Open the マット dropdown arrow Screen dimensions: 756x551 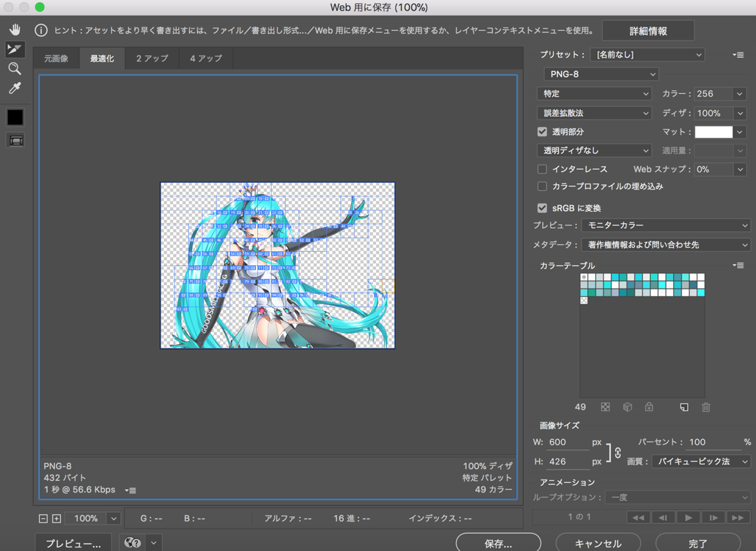pos(740,132)
